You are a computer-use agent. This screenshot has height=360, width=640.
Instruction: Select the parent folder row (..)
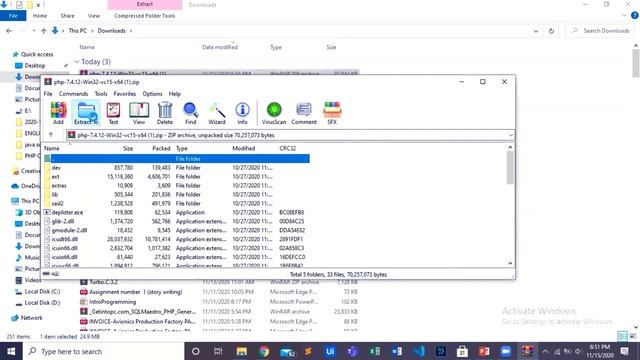tap(176, 158)
